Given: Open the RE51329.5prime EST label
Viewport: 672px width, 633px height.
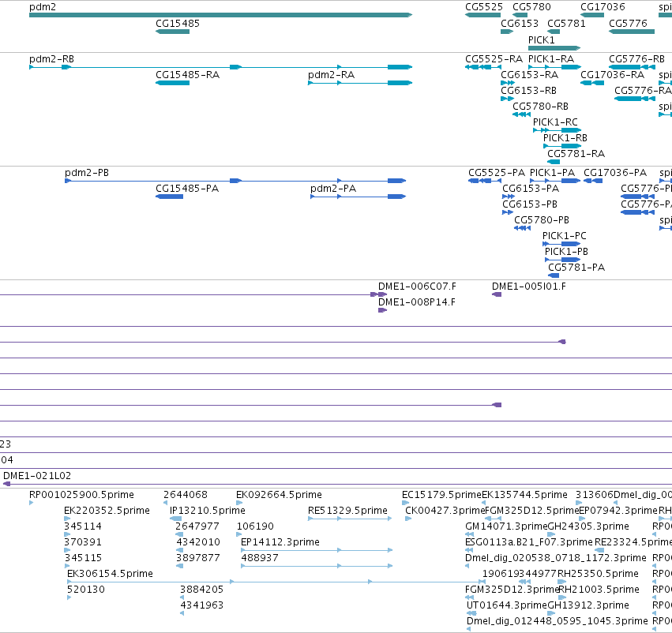Looking at the screenshot, I should coord(347,511).
